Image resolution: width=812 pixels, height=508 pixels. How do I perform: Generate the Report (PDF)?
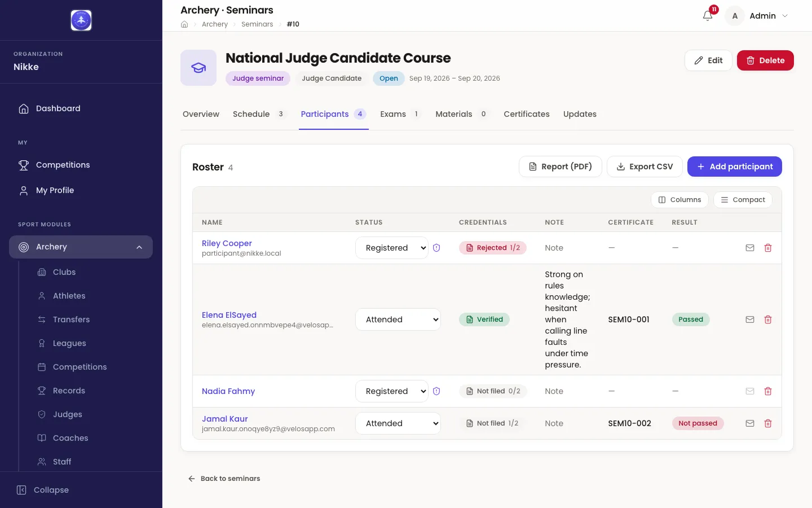[x=561, y=167]
